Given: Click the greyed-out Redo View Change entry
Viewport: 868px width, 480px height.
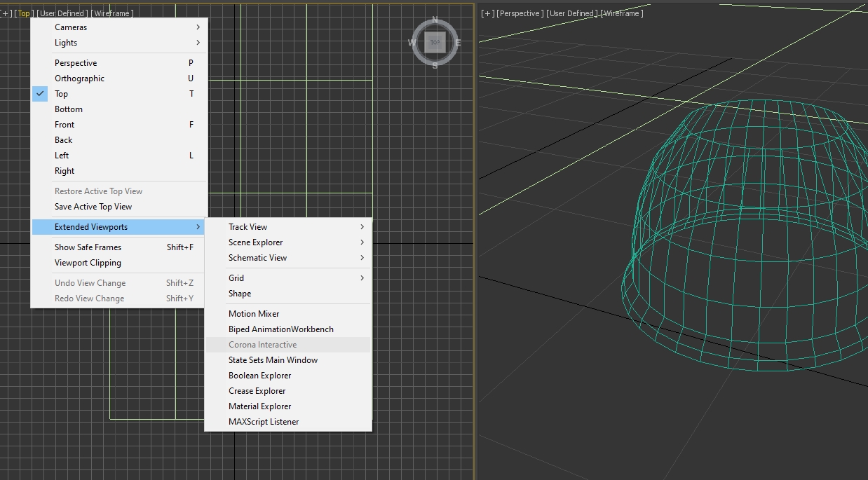Looking at the screenshot, I should click(119, 299).
